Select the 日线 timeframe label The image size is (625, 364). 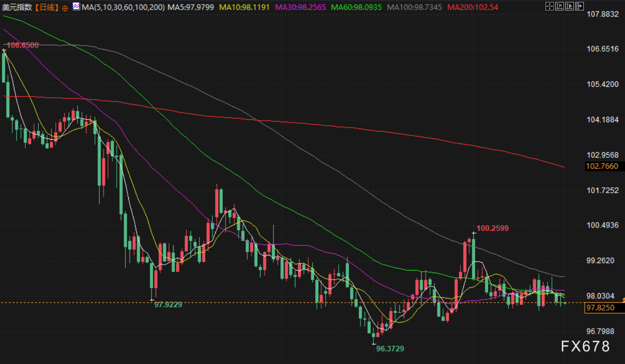coord(48,7)
